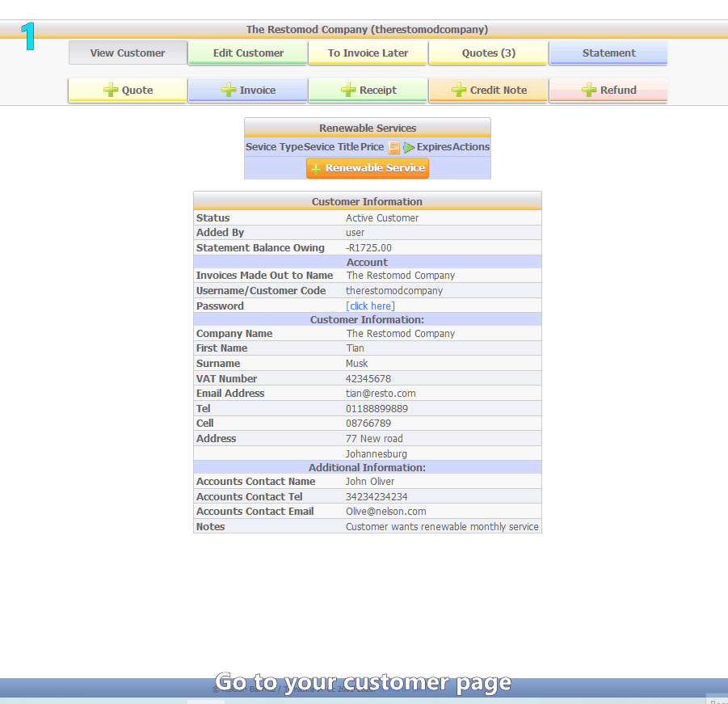Click the page title 'The Restomod Company (therestomodcompany)'
The image size is (728, 704).
pyautogui.click(x=367, y=29)
